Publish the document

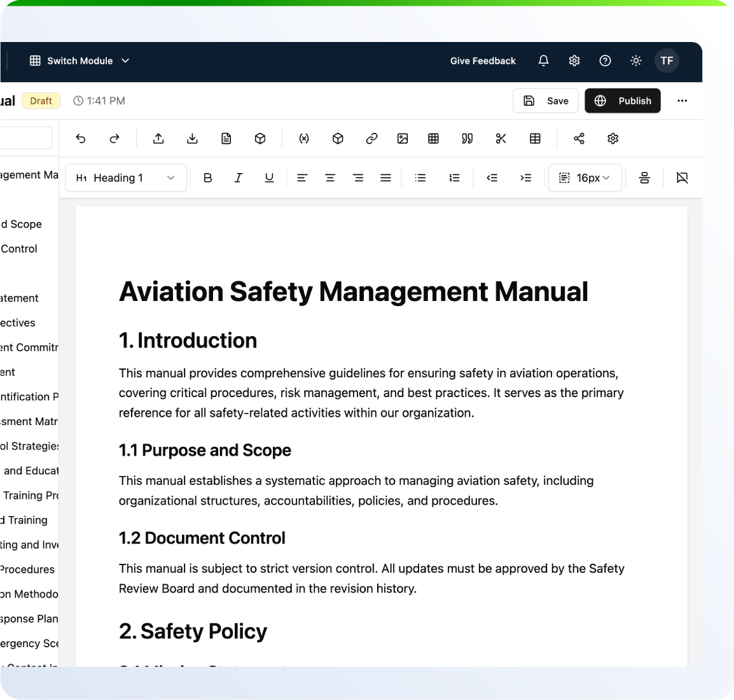pyautogui.click(x=623, y=101)
